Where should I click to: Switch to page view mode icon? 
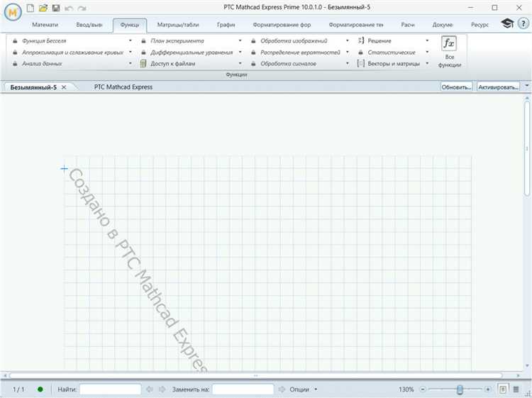click(x=503, y=389)
